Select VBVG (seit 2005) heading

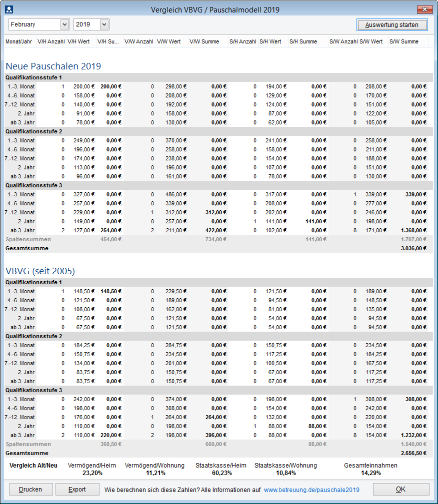point(40,271)
